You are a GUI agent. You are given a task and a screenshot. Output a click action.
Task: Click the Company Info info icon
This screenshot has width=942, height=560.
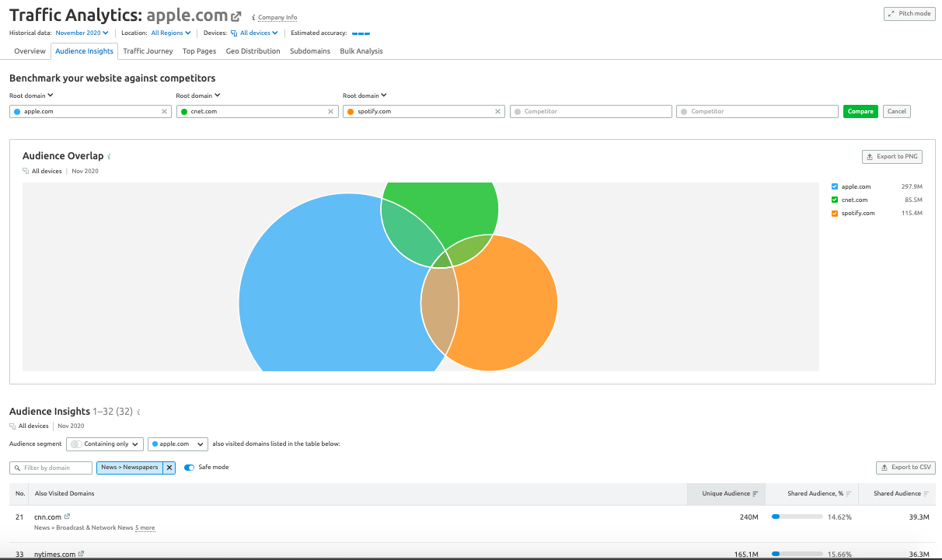(x=253, y=17)
